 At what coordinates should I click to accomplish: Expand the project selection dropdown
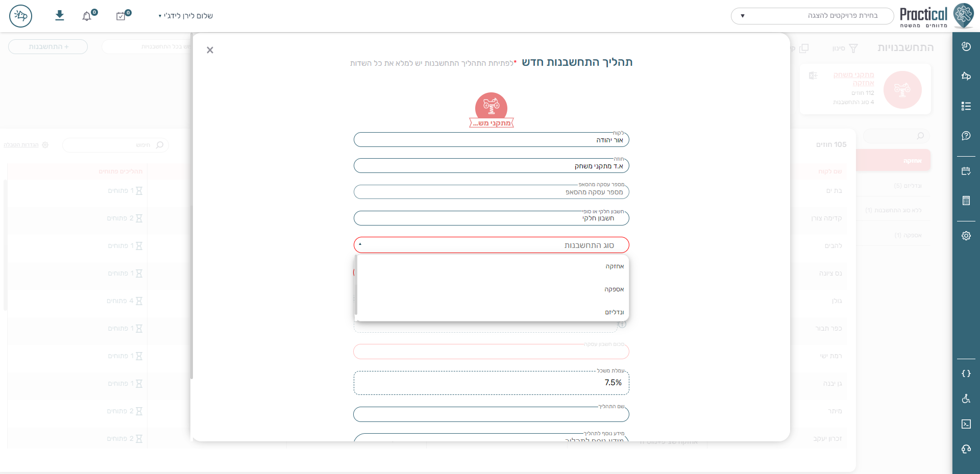[813, 16]
